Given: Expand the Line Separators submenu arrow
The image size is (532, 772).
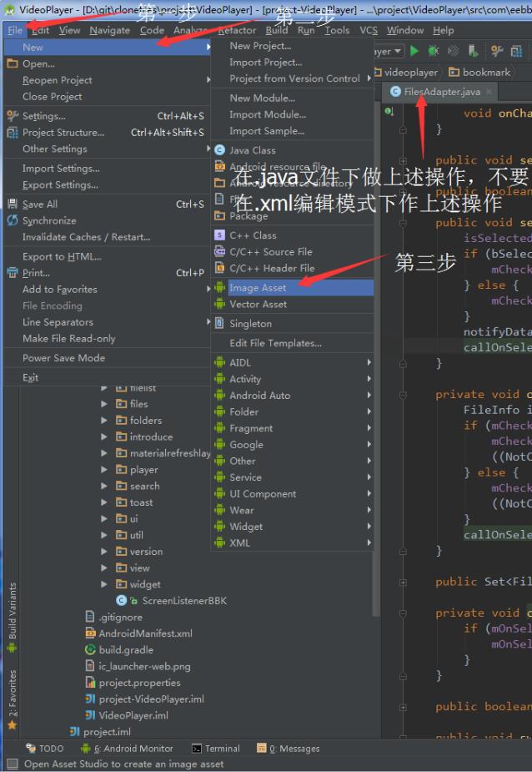Looking at the screenshot, I should (x=208, y=322).
